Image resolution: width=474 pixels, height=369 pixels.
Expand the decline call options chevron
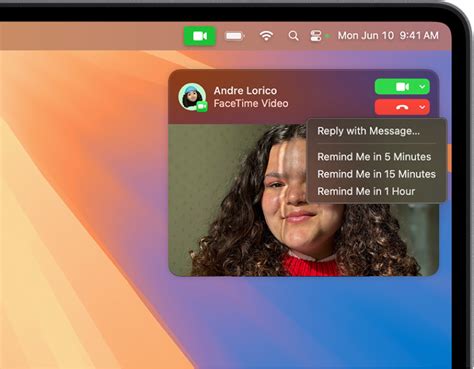[422, 107]
